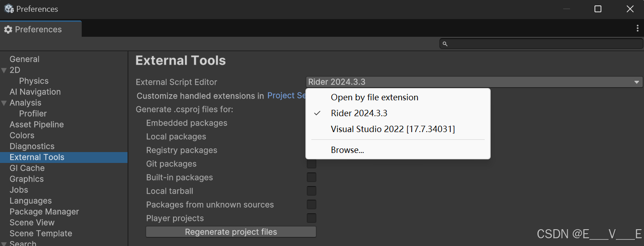Click the External Script Editor label
This screenshot has height=246, width=644.
coord(177,82)
